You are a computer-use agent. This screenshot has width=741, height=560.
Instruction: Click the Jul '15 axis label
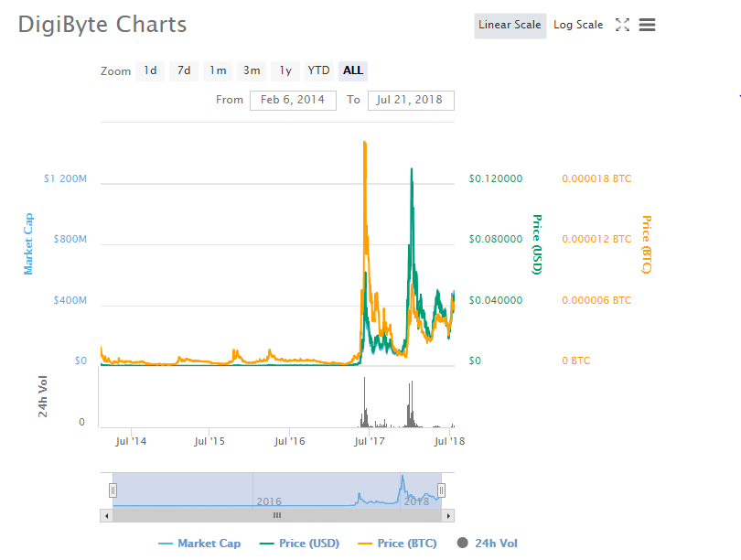209,441
